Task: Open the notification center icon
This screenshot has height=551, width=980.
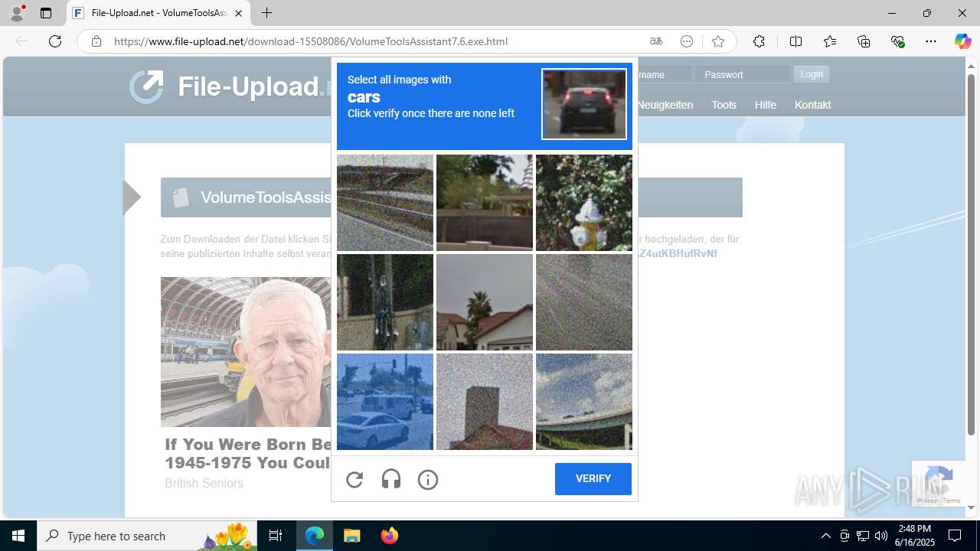Action: [955, 536]
